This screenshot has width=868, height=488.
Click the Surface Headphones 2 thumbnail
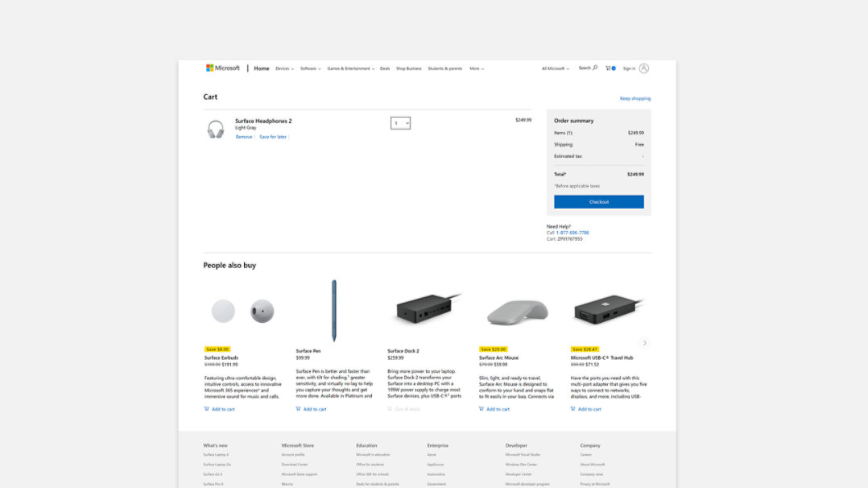tap(216, 129)
